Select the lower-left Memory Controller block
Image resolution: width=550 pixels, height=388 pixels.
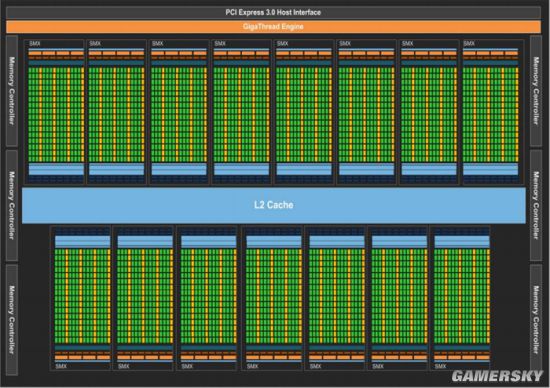coord(12,320)
